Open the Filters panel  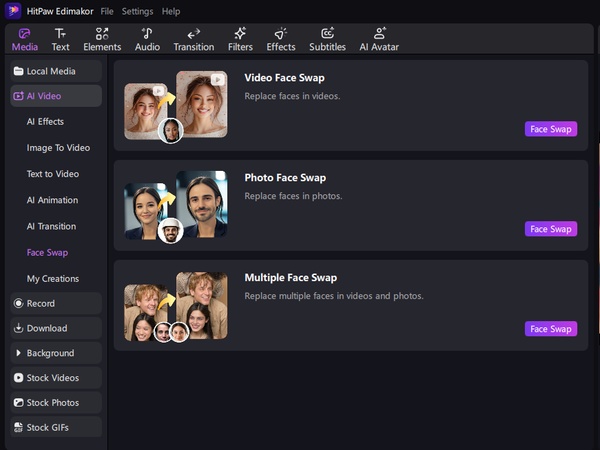coord(240,39)
